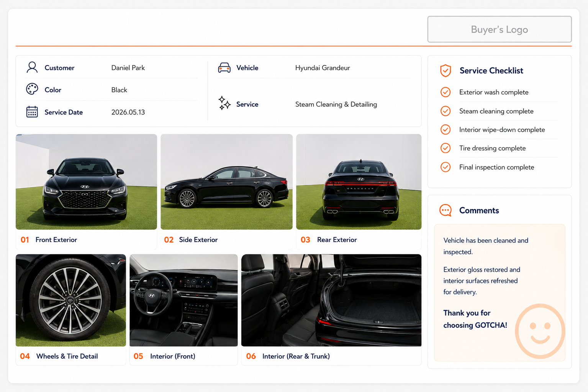Click the Service Date calendar icon
This screenshot has height=392, width=588.
32,112
